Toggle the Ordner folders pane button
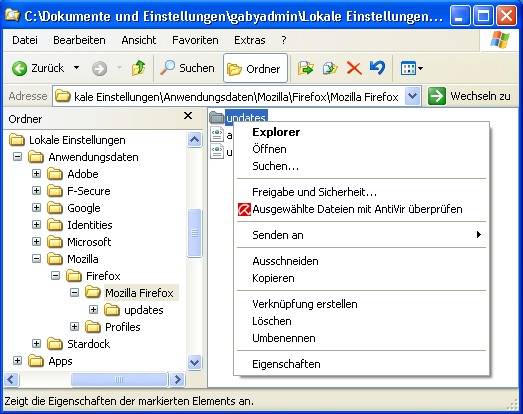The image size is (523, 414). pos(255,68)
